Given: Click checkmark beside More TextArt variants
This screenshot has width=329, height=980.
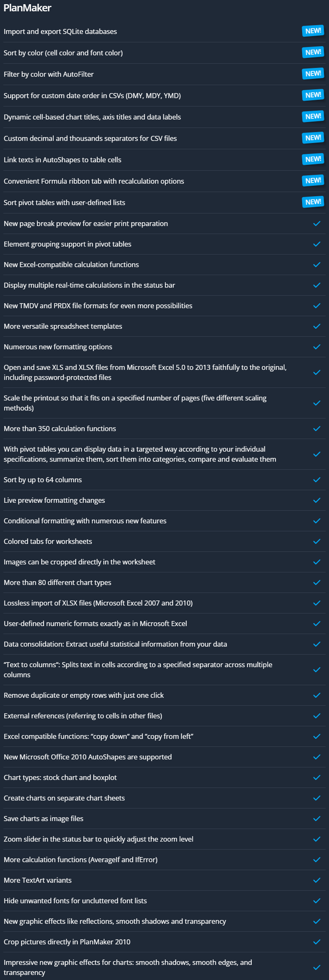Looking at the screenshot, I should coord(317,880).
